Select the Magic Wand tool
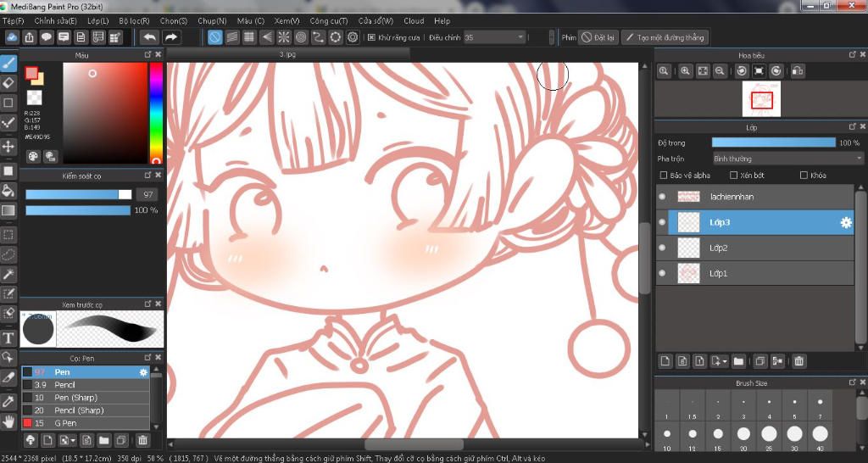868x463 pixels. coord(8,274)
